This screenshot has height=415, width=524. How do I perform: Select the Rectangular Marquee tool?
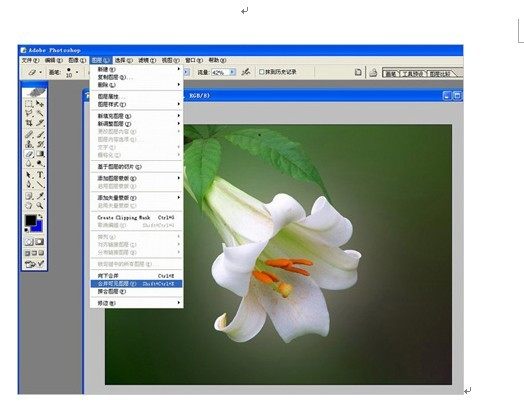point(29,104)
